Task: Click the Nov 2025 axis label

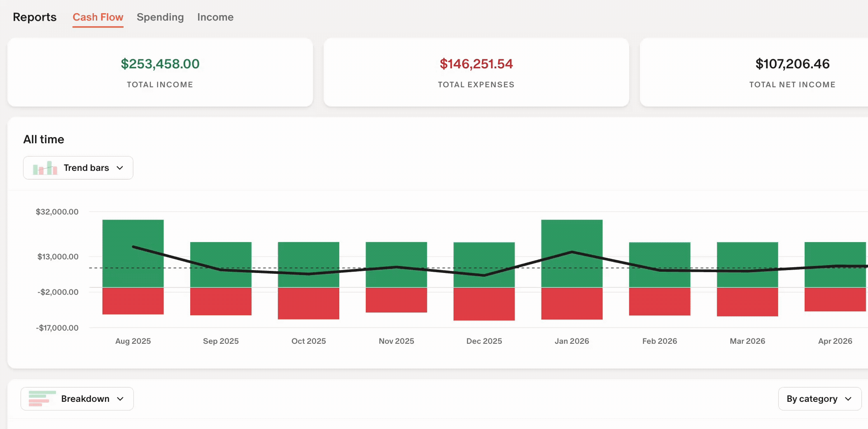Action: (x=397, y=341)
